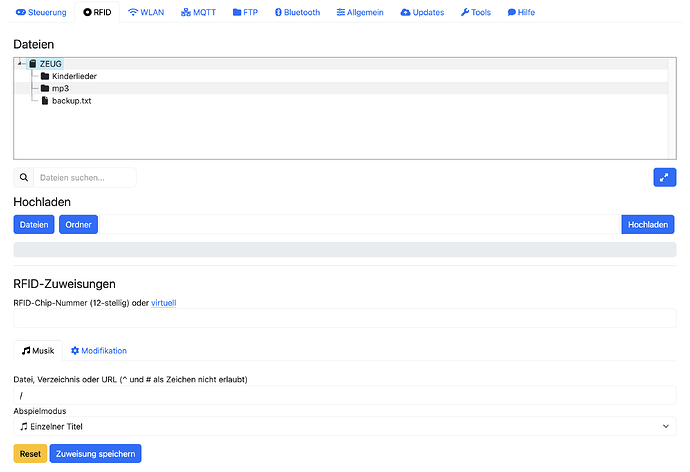
Task: Select the Musik tab
Action: (38, 351)
